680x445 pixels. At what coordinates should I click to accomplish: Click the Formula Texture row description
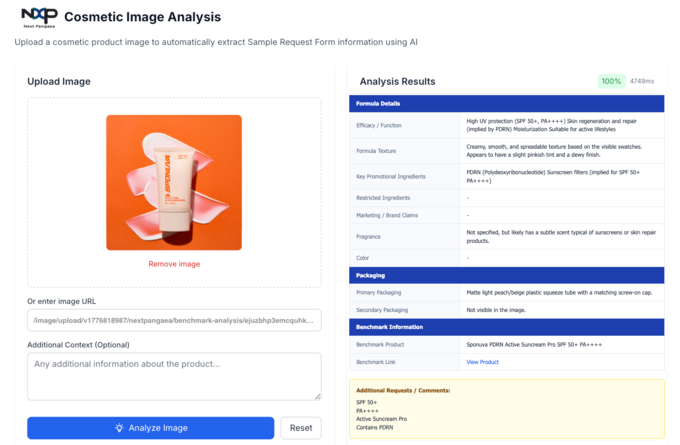click(x=563, y=150)
